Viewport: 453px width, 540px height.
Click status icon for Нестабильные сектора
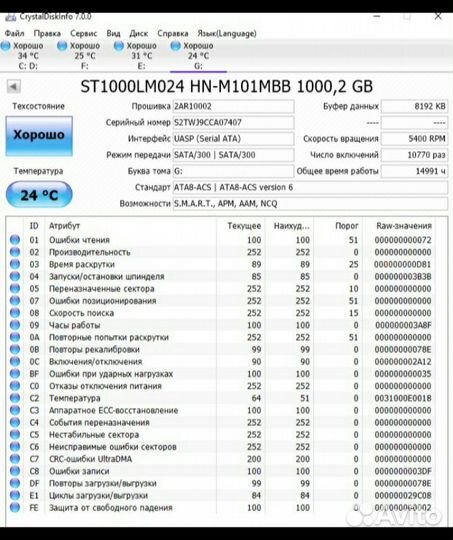[15, 434]
